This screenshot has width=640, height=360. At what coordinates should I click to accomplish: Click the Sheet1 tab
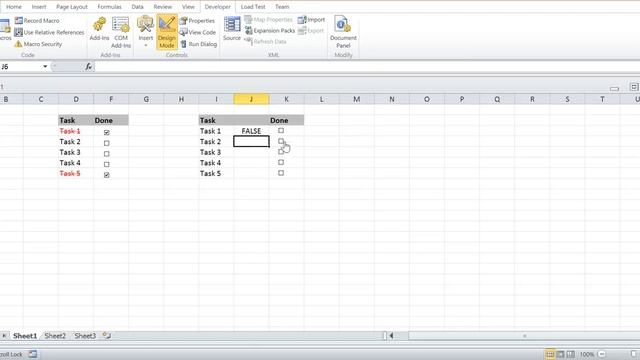(x=25, y=336)
